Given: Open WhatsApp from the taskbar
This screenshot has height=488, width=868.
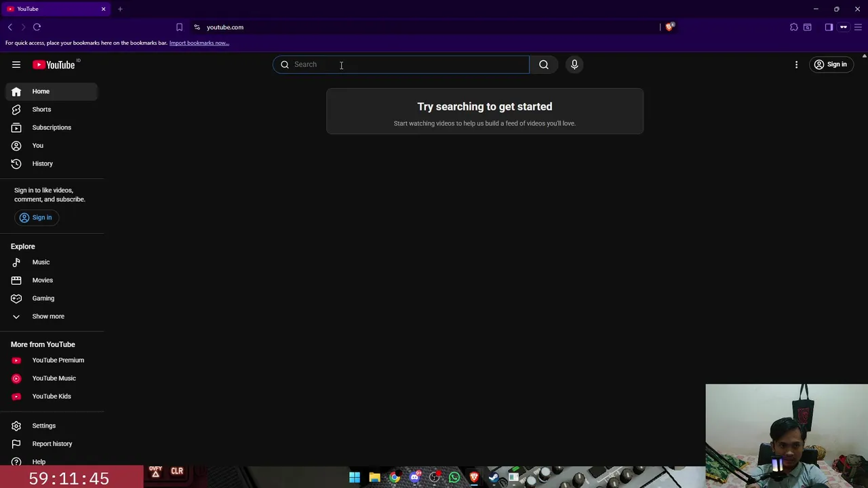Looking at the screenshot, I should coord(454,477).
